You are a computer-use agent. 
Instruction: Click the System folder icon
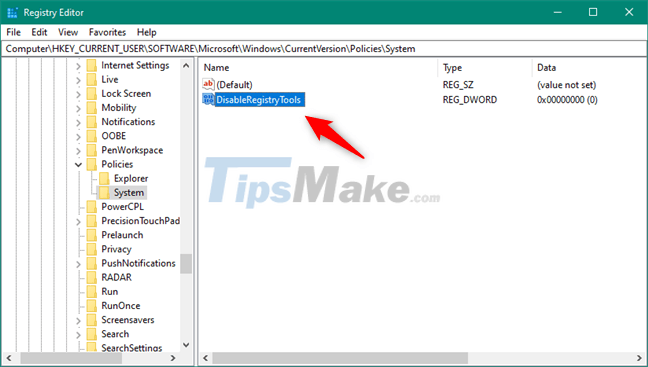104,192
